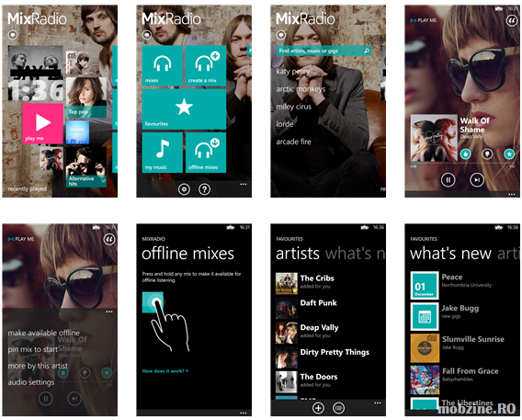Open the 'my music' note tile
The width and height of the screenshot is (522, 420).
[x=163, y=153]
